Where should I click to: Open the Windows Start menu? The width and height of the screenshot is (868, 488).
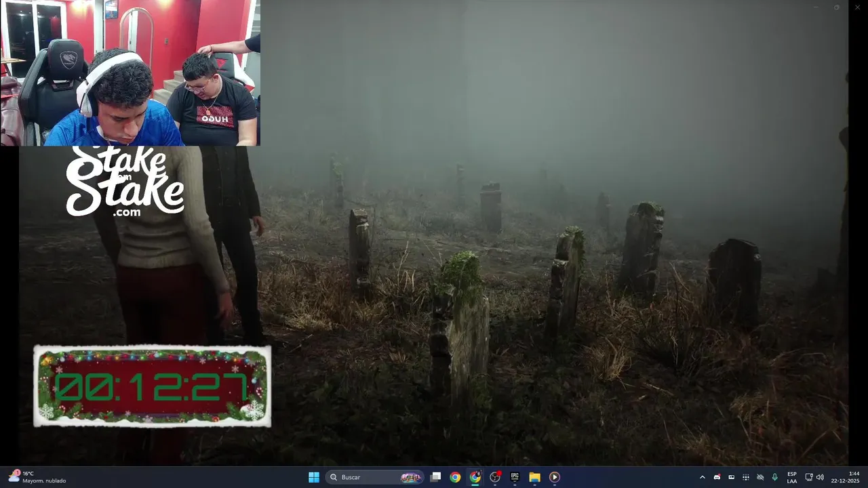(314, 477)
